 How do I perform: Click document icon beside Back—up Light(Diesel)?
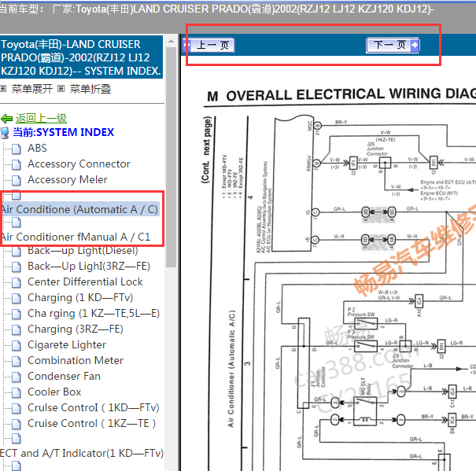[x=17, y=252]
